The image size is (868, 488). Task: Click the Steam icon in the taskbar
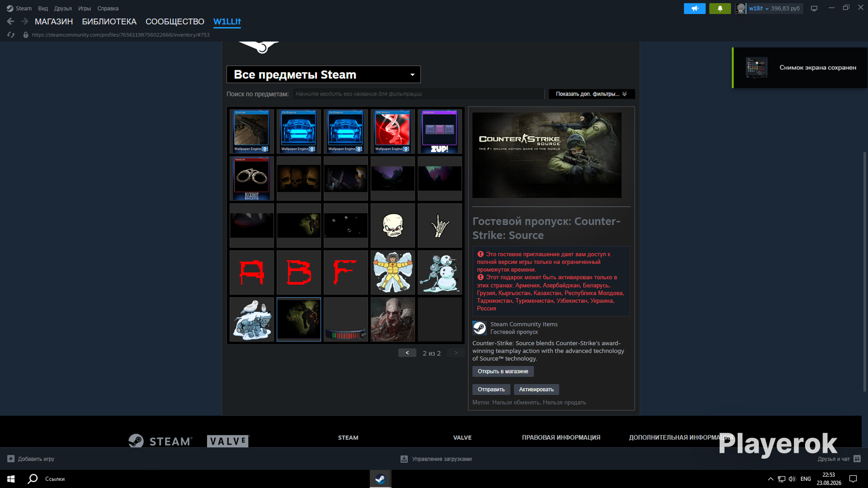(x=380, y=479)
